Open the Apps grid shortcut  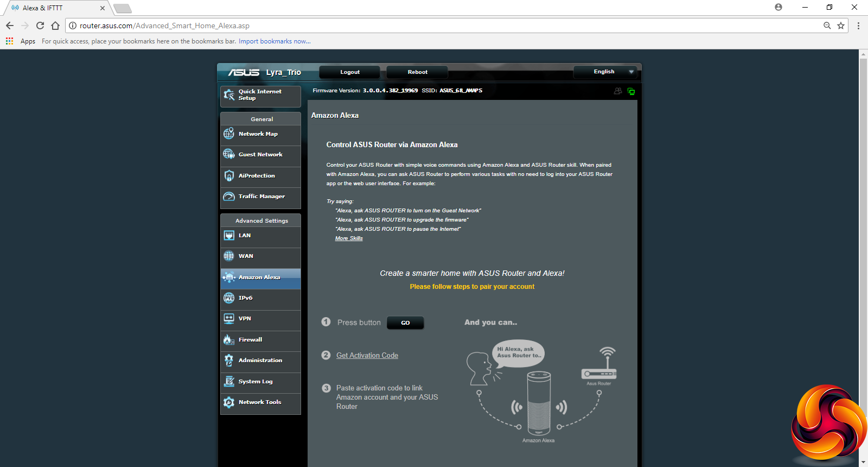tap(9, 41)
